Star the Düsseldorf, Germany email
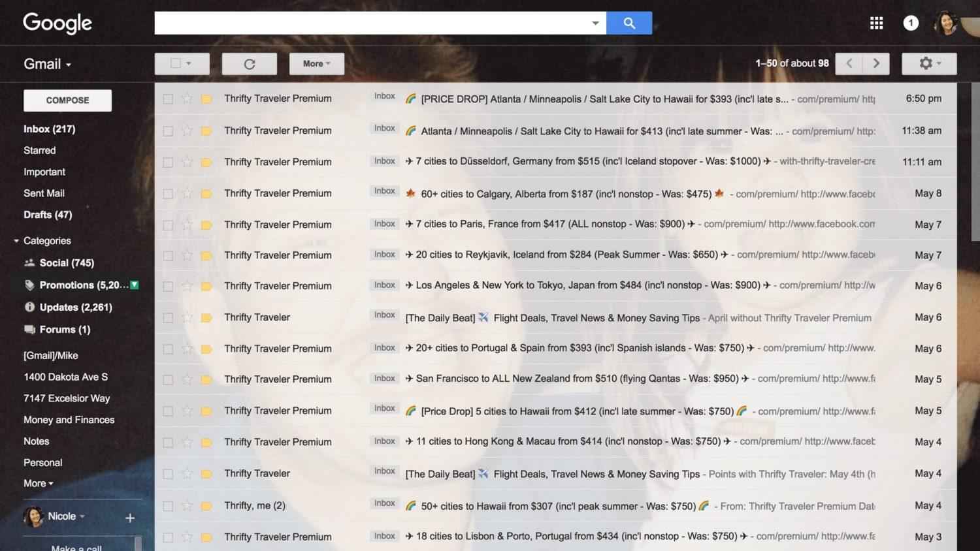 187,161
